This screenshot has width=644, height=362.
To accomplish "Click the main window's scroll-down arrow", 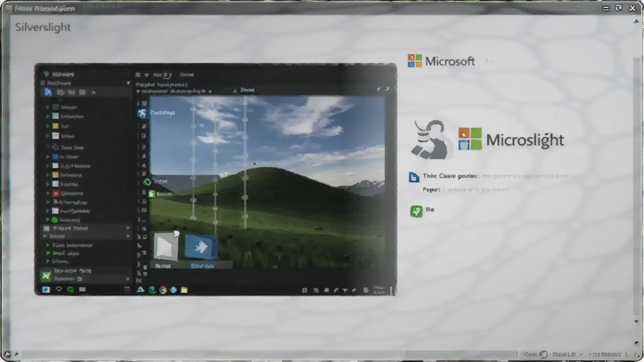I will (636, 322).
